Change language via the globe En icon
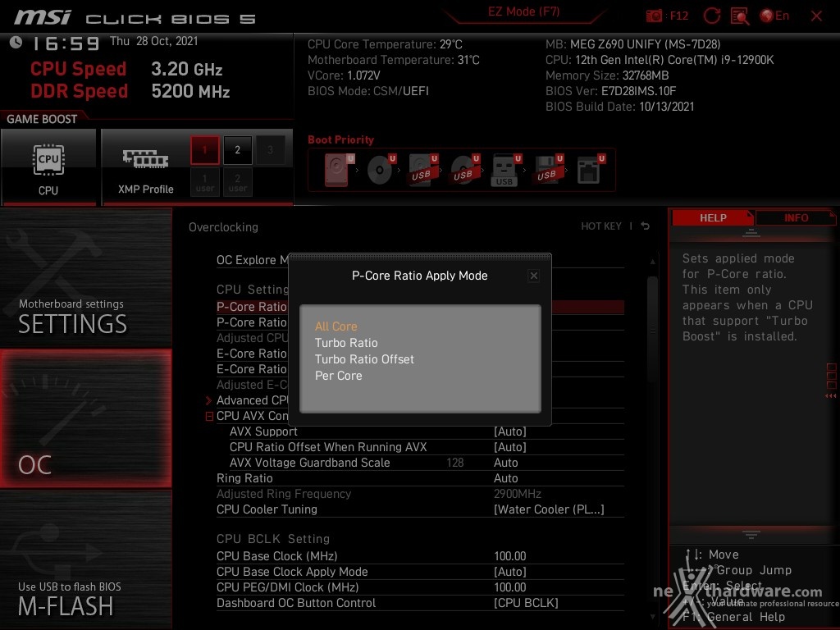The height and width of the screenshot is (630, 840). [x=774, y=16]
